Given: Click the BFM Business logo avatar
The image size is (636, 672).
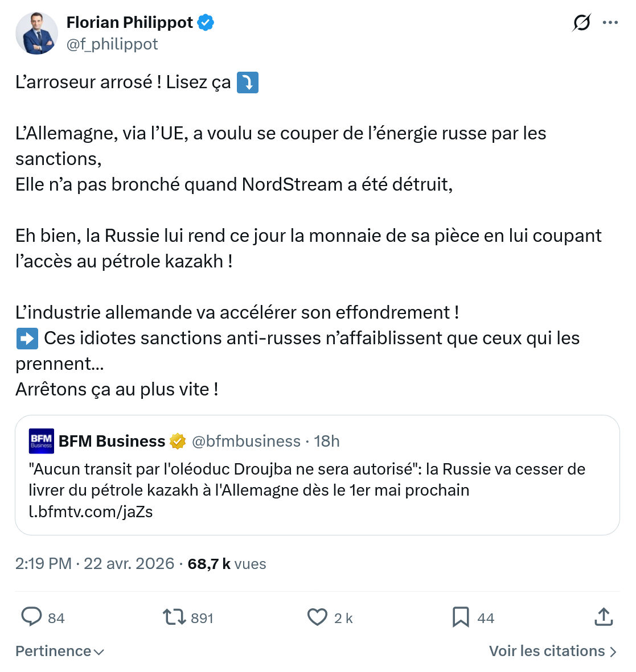Looking at the screenshot, I should click(40, 441).
